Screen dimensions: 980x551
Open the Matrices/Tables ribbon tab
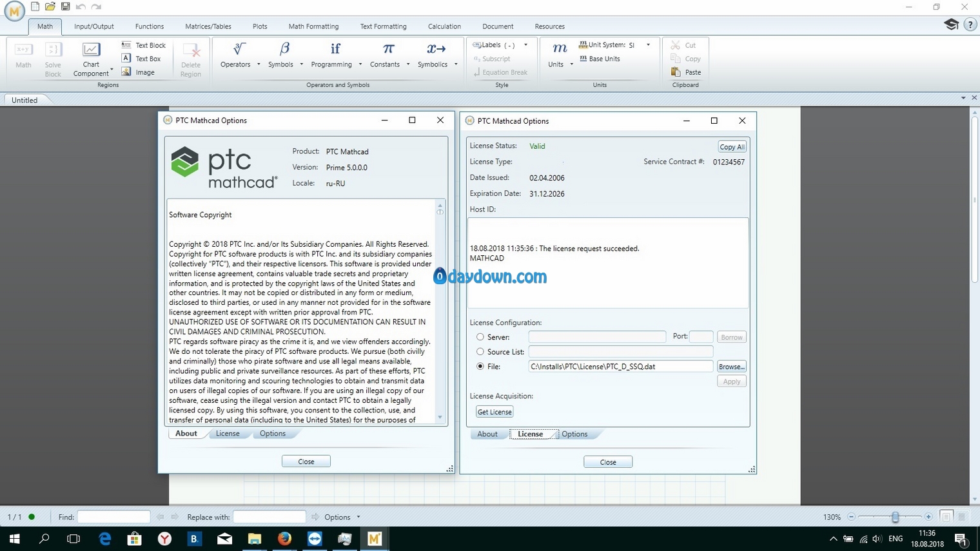[x=208, y=26]
